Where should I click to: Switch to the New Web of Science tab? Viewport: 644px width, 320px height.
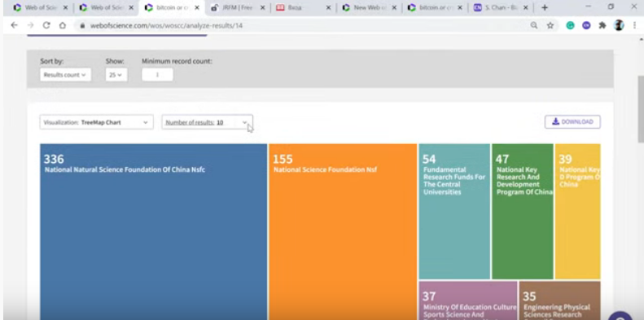point(369,8)
